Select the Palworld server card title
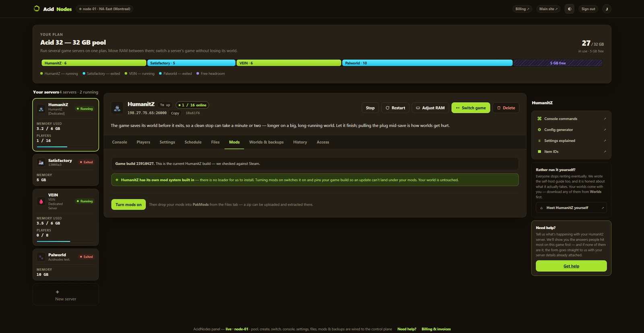 pos(57,255)
